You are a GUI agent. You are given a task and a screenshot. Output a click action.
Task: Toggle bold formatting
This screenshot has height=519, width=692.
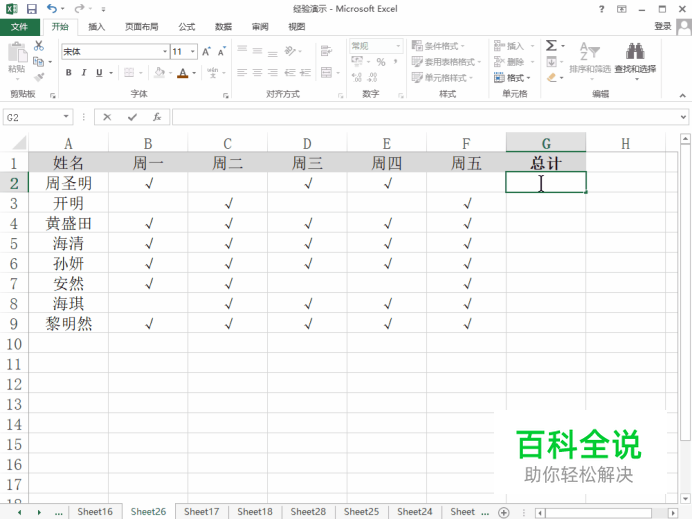69,72
